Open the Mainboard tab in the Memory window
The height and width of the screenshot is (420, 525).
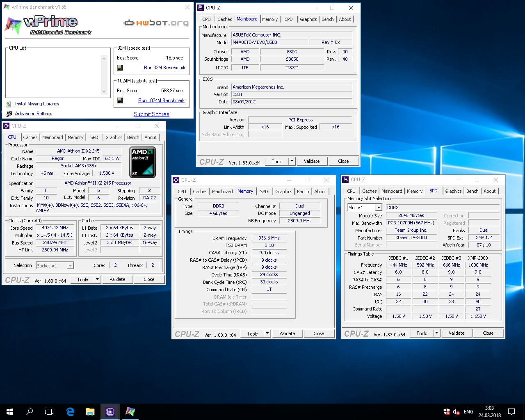tap(222, 192)
